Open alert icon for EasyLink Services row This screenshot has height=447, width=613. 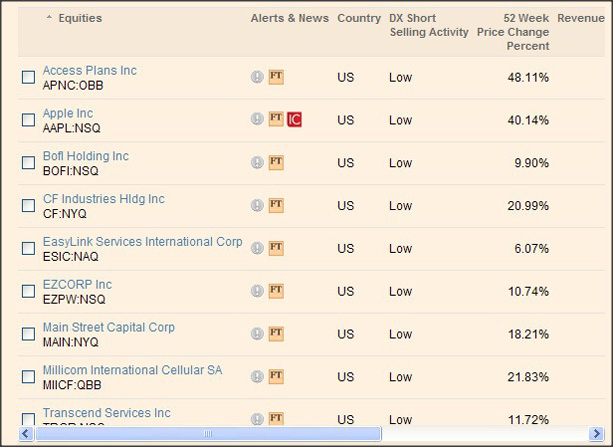[257, 248]
